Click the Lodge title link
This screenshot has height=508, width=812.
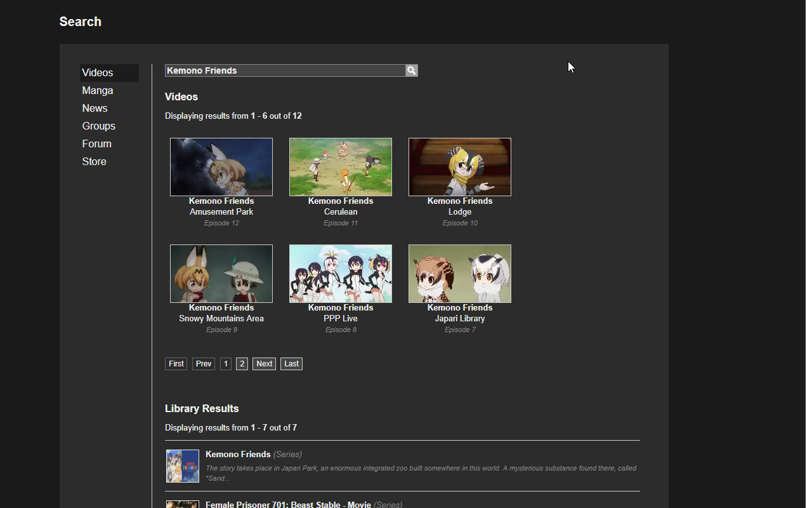(460, 212)
